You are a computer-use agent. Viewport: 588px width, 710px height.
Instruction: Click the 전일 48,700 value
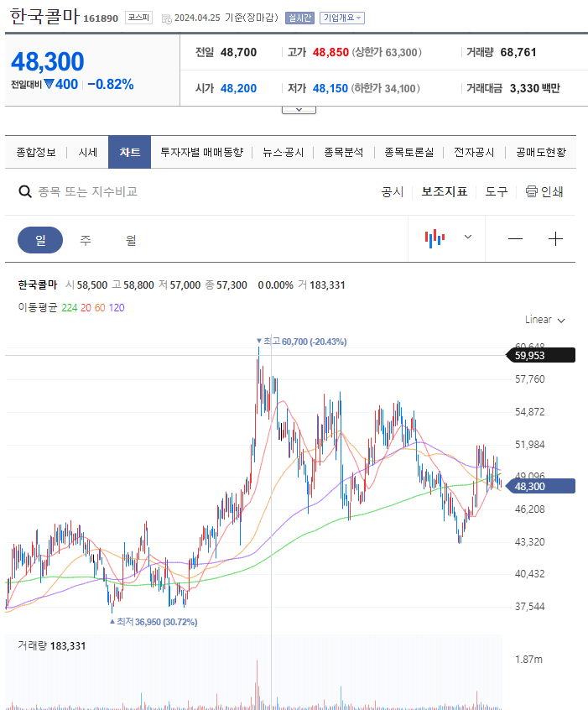[x=238, y=53]
